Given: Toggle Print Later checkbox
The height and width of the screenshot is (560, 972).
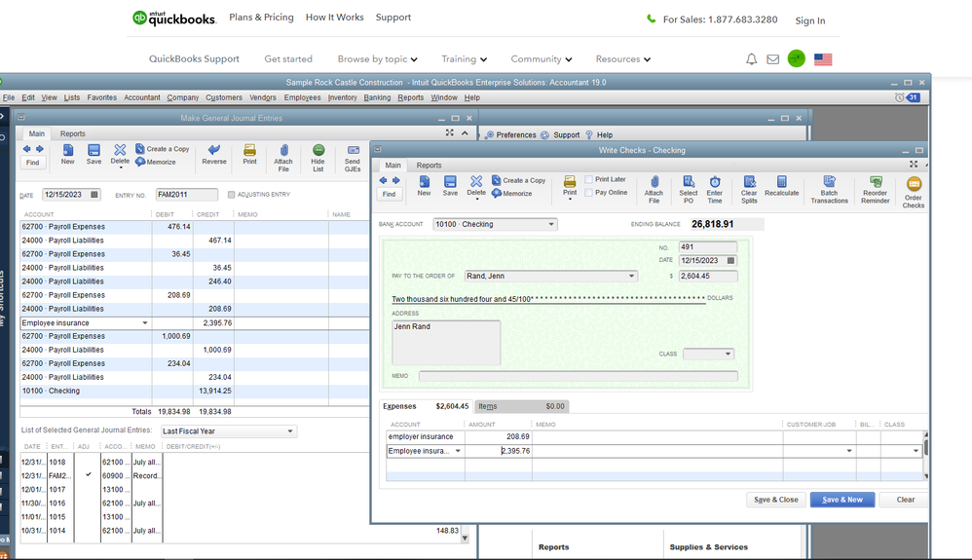Looking at the screenshot, I should tap(588, 180).
